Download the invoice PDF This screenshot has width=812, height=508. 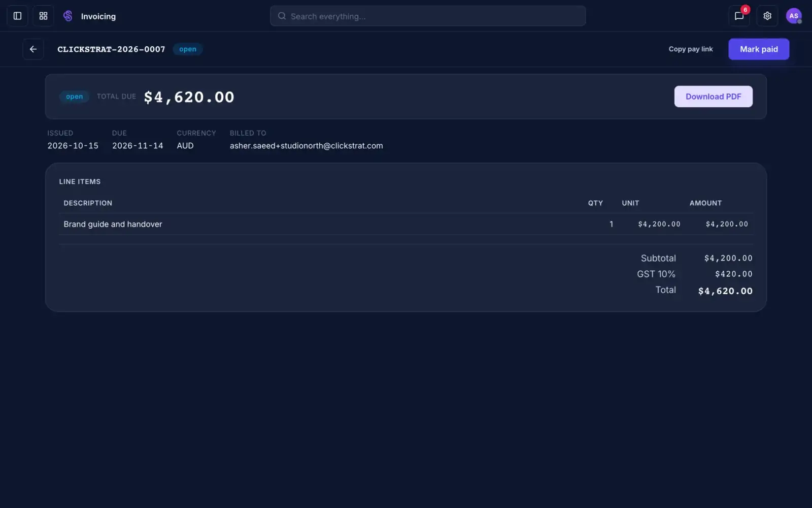[713, 97]
